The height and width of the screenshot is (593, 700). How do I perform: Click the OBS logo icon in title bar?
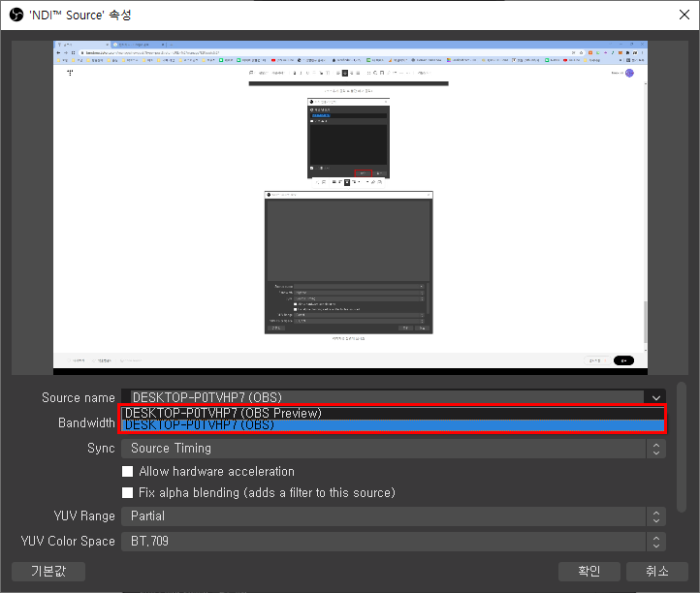16,15
